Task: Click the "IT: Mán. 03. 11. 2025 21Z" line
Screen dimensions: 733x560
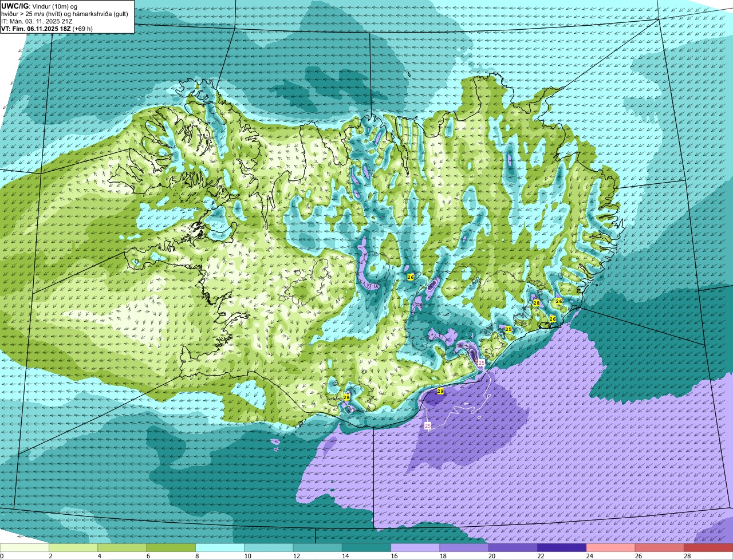Action: tap(36, 21)
